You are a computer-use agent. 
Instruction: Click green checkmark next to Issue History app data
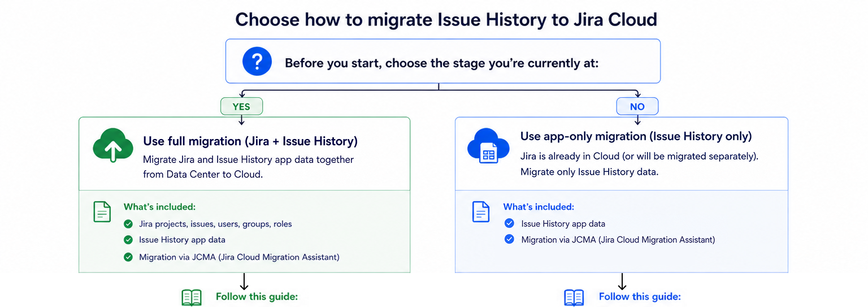[128, 240]
